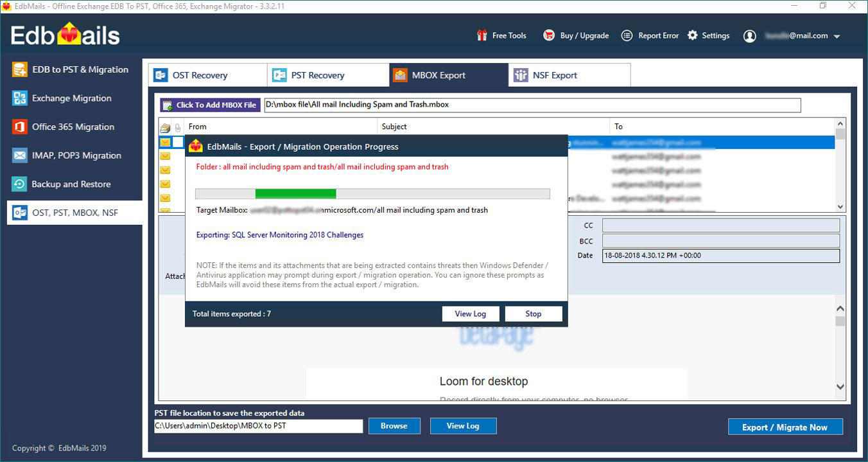The width and height of the screenshot is (868, 462).
Task: Click the Exchange Migration sidebar icon
Action: 20,98
